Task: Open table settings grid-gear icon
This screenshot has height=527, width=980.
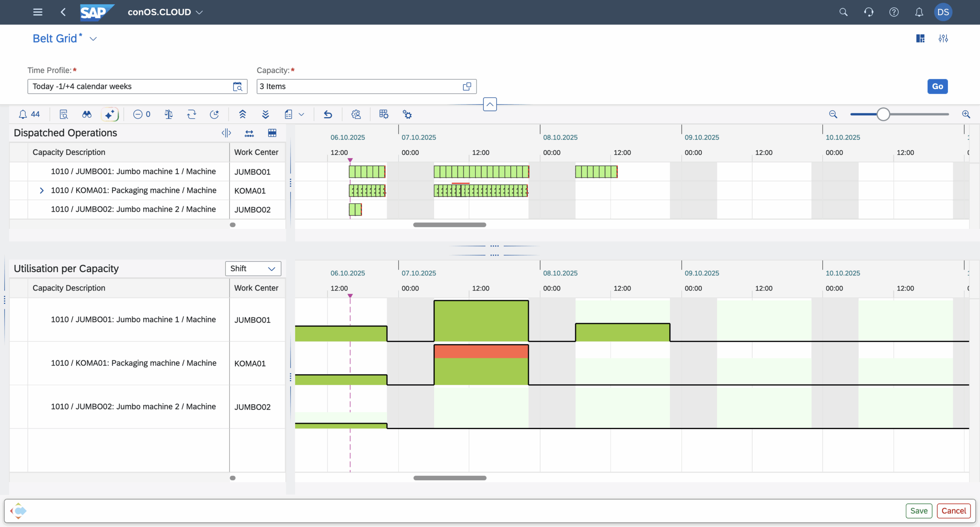Action: pyautogui.click(x=384, y=114)
